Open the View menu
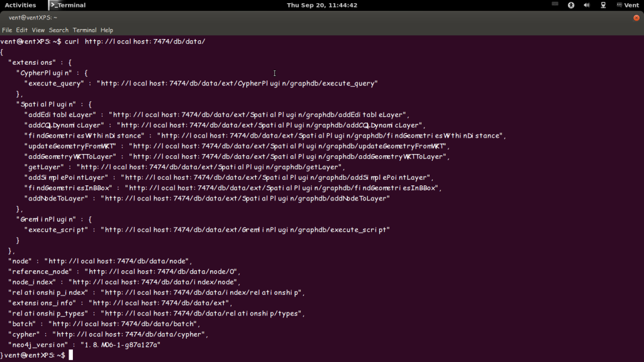The width and height of the screenshot is (644, 362). [x=38, y=30]
